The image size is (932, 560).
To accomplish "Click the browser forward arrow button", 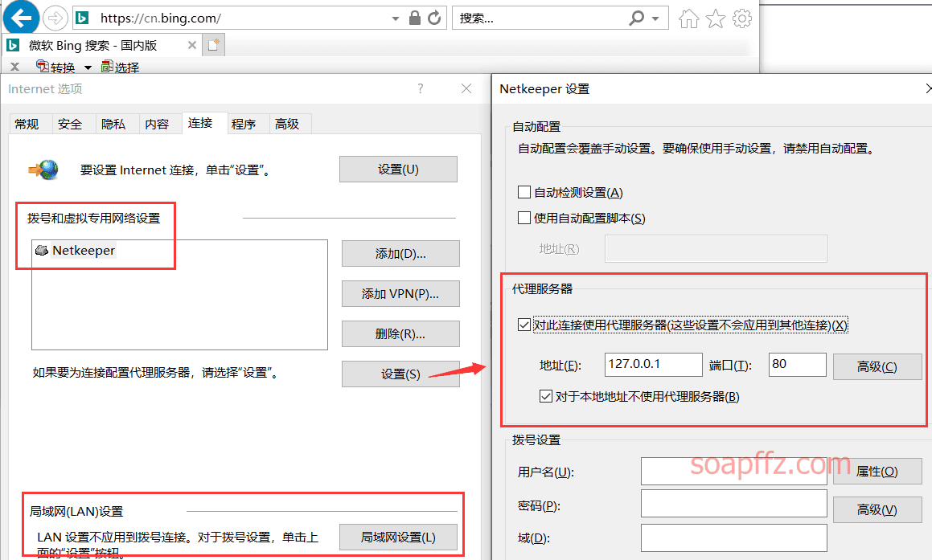I will pyautogui.click(x=55, y=18).
